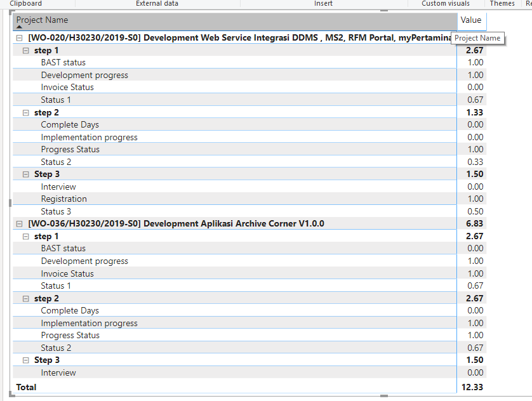Click the External data ribbon group label
Image resolution: width=532 pixels, height=401 pixels.
click(x=157, y=4)
